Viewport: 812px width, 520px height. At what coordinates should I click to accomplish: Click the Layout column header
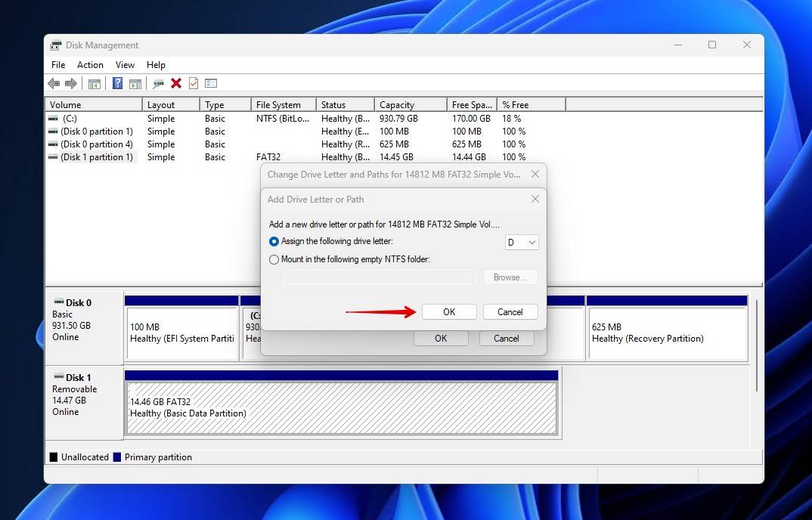171,104
